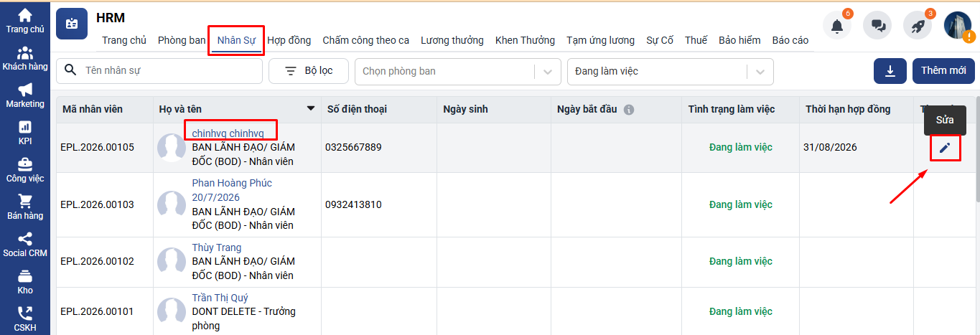This screenshot has height=335, width=980.
Task: Open employee link Phan Hoàng Phúc 20/7/2026
Action: point(232,190)
